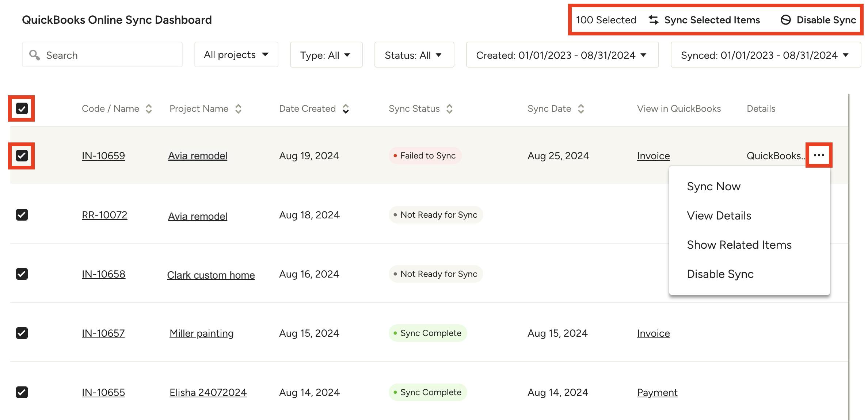Open Avia remodel project in the RR-10072 row
This screenshot has width=868, height=420.
click(198, 216)
